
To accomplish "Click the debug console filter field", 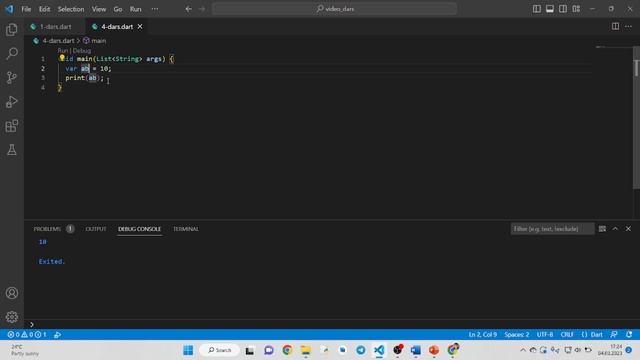I will click(552, 229).
